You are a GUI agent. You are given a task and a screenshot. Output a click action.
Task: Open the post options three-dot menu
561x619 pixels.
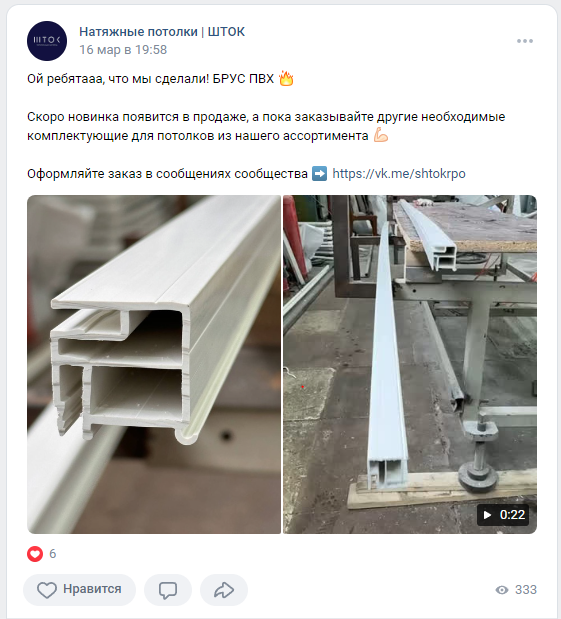pos(525,41)
